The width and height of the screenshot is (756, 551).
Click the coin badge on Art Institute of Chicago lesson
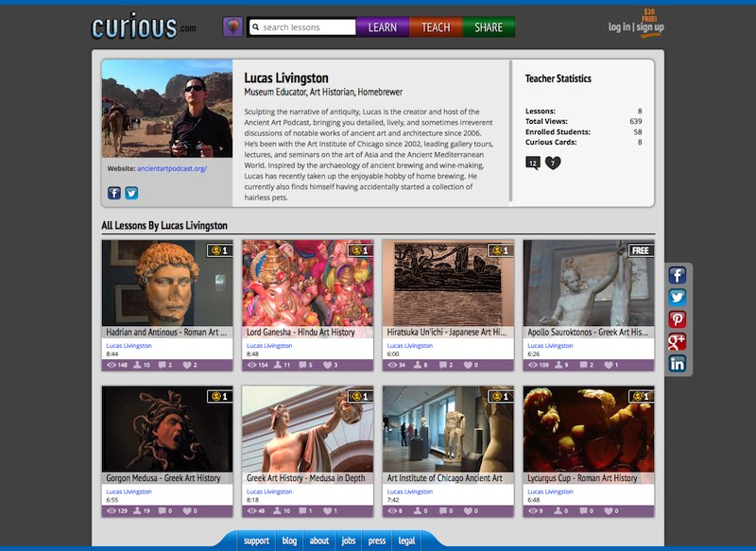click(x=501, y=396)
